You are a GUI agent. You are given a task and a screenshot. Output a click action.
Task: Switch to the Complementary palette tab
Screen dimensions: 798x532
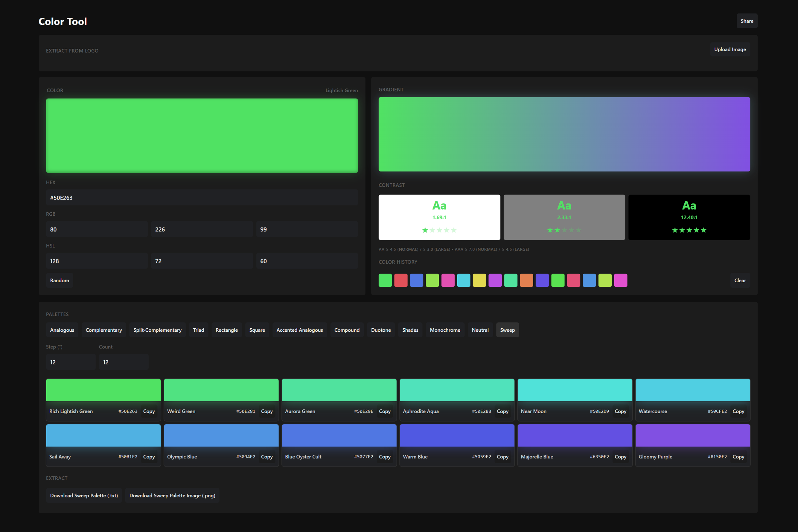click(x=103, y=330)
